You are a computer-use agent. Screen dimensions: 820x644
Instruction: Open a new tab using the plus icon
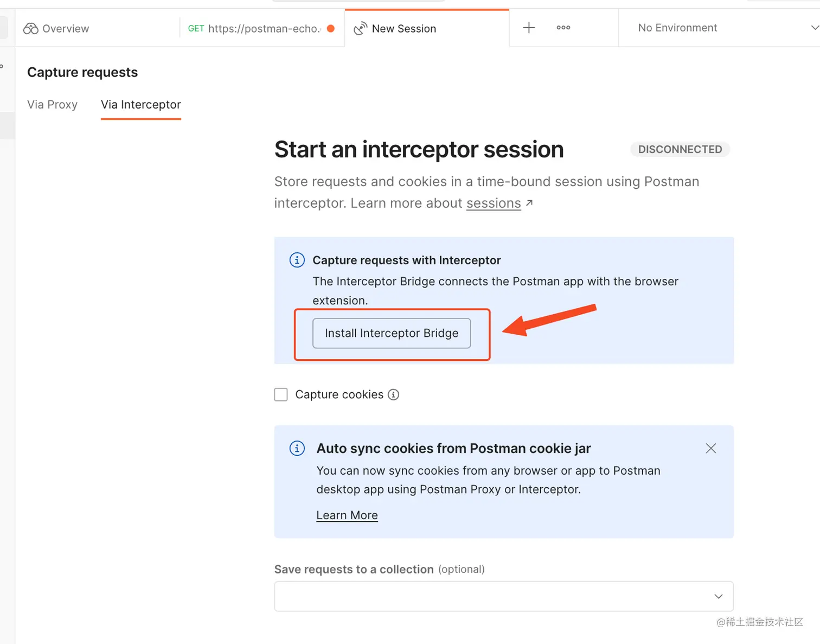coord(528,28)
